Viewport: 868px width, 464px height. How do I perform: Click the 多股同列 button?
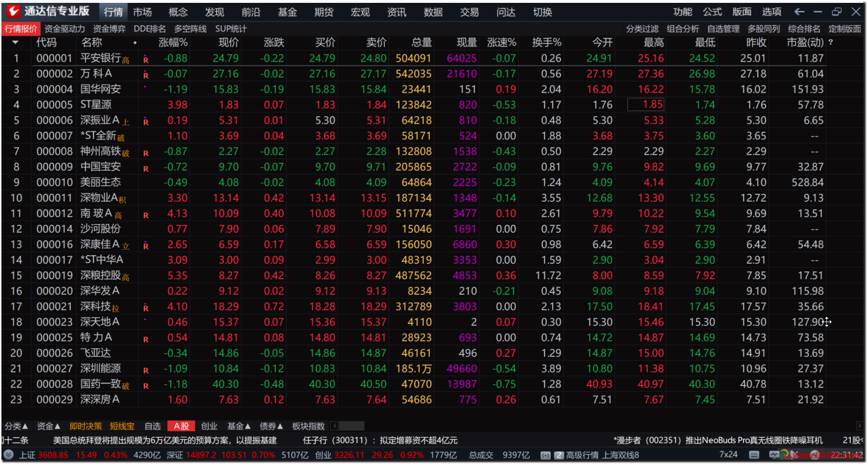click(x=764, y=29)
